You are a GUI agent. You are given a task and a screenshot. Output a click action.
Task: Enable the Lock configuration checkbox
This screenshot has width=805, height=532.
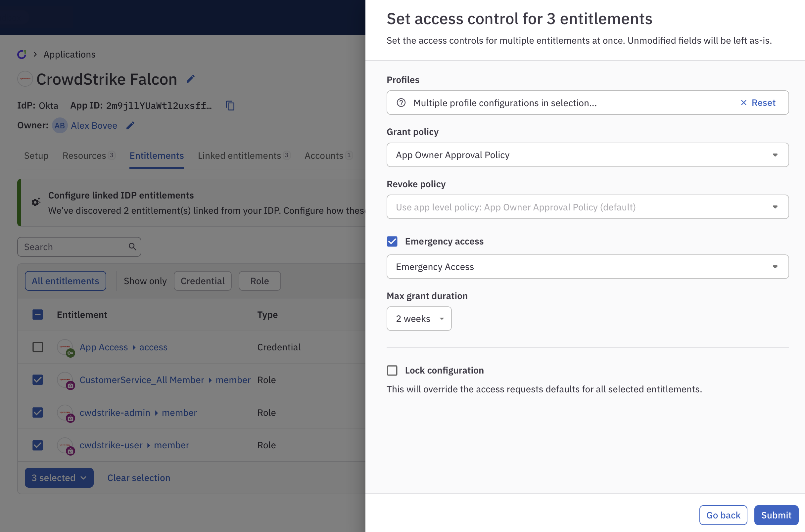click(x=392, y=369)
